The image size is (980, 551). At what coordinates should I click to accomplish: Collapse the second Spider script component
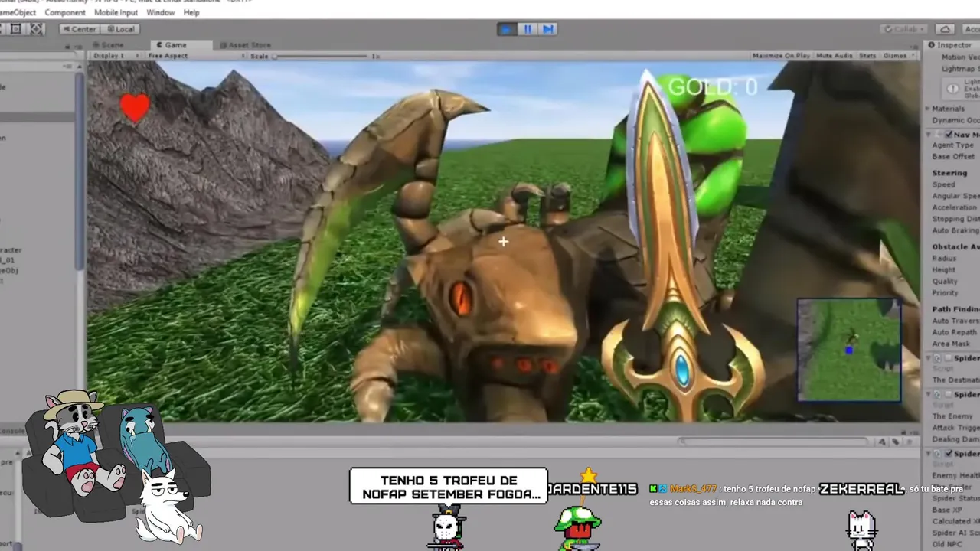tap(929, 394)
